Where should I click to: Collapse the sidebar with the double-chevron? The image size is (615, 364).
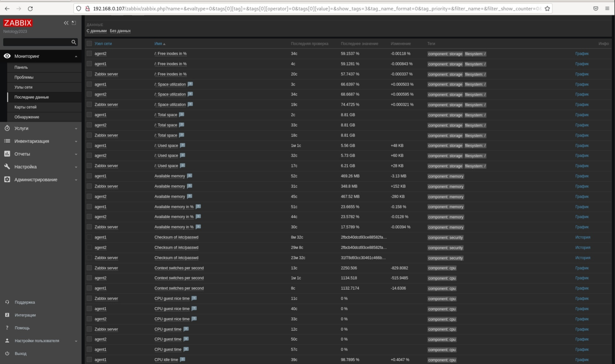[x=66, y=23]
